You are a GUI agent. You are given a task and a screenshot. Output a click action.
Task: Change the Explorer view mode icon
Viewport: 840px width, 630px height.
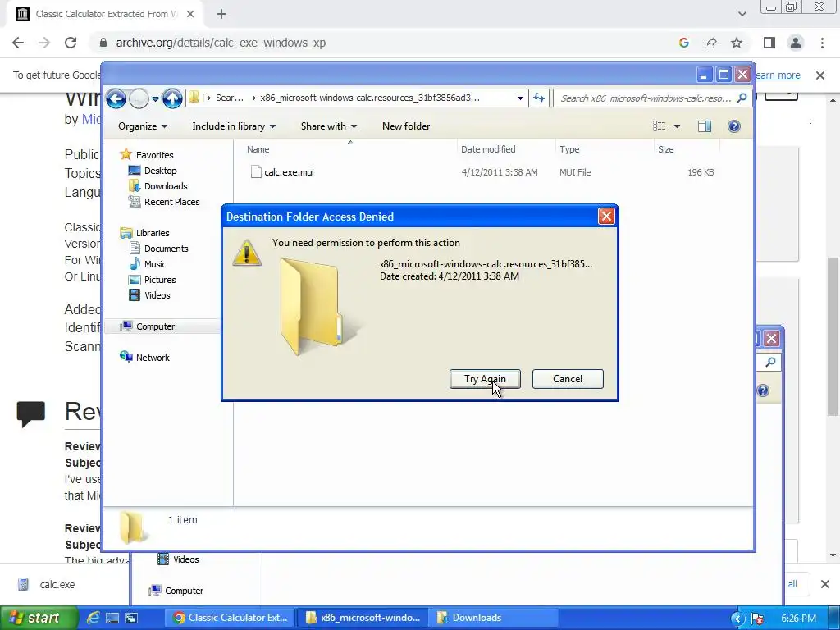coord(659,126)
